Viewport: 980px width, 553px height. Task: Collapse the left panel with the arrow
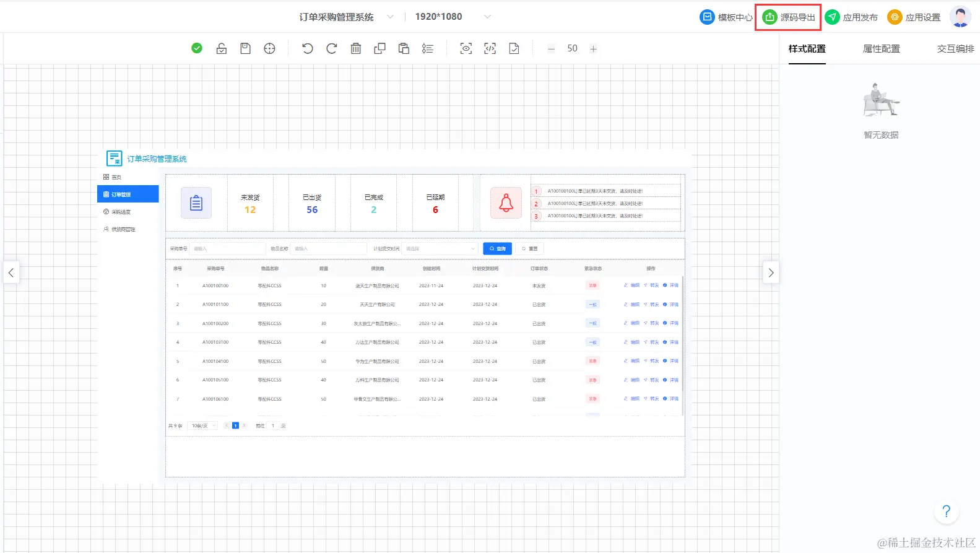(11, 272)
